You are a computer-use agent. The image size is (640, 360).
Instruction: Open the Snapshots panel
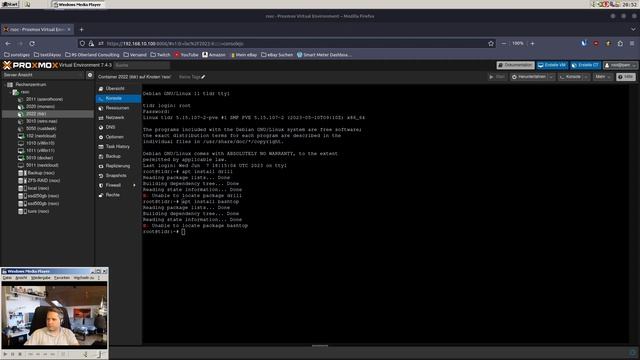click(118, 176)
